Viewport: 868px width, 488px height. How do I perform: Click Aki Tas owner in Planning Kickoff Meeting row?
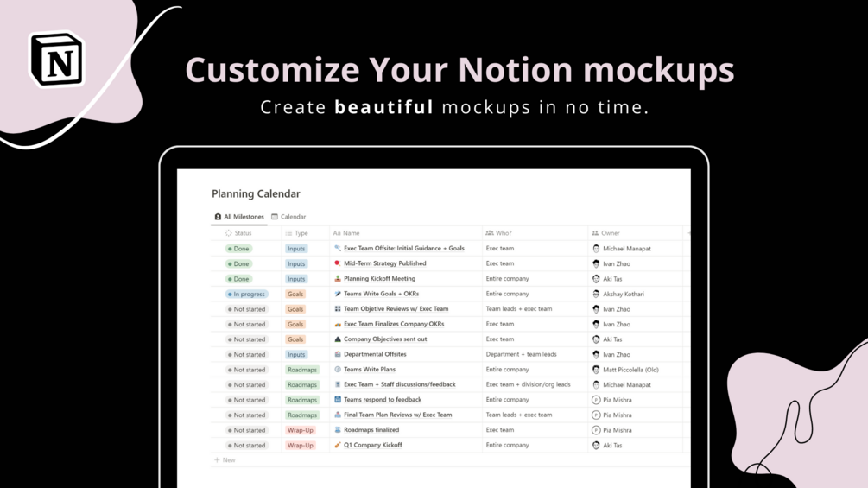coord(607,279)
